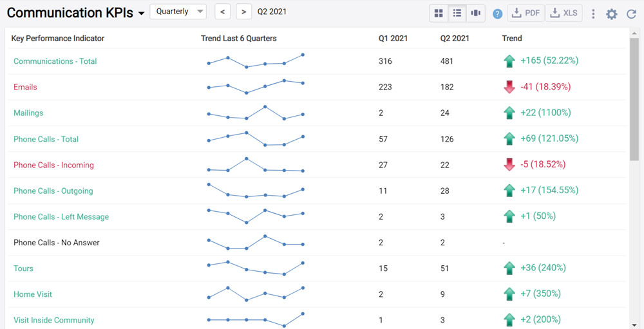Viewport: 644px width, 329px height.
Task: Open the Emails KPI link
Action: pyautogui.click(x=25, y=87)
